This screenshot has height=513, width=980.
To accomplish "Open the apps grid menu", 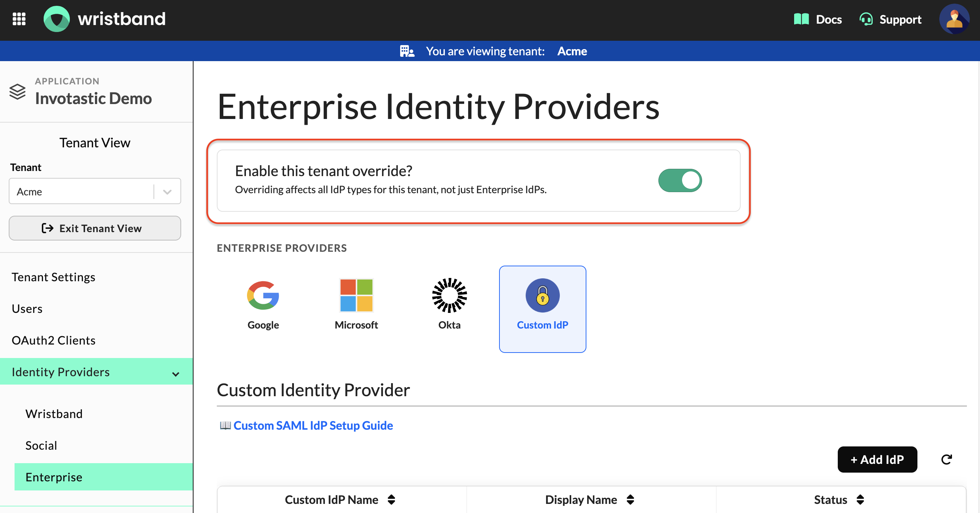I will pos(19,19).
